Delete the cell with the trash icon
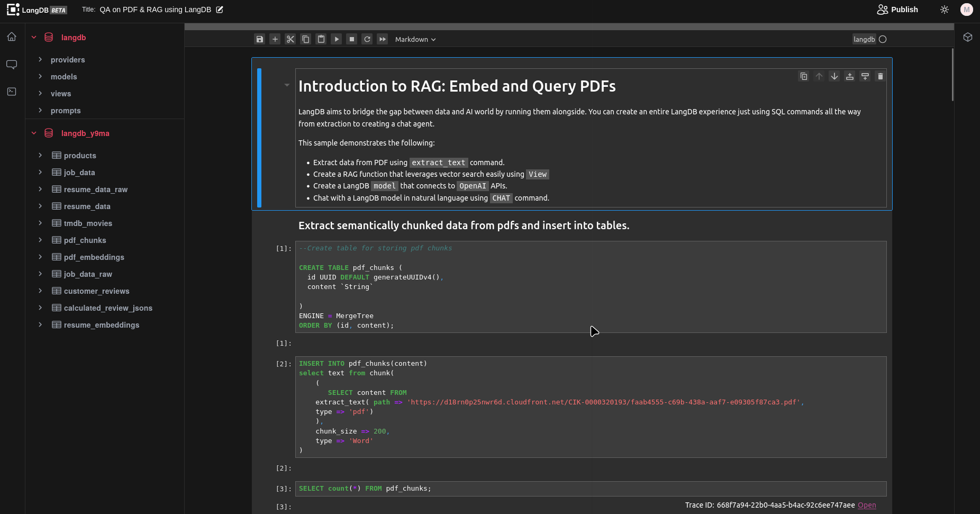980x514 pixels. [881, 76]
